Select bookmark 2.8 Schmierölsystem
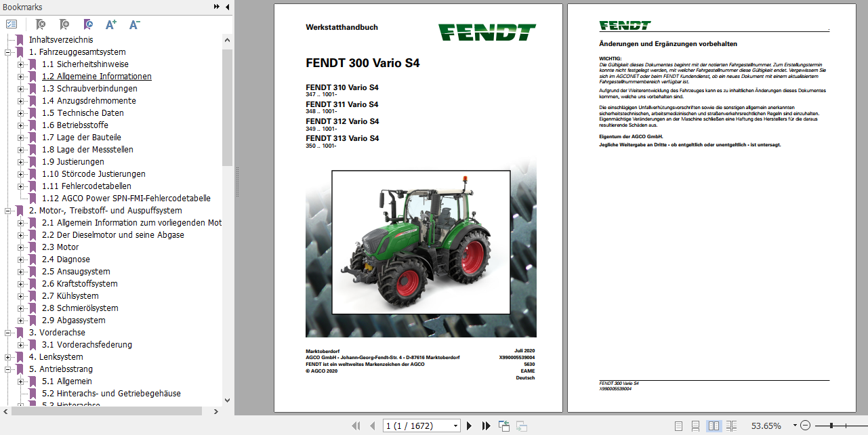 (x=80, y=308)
